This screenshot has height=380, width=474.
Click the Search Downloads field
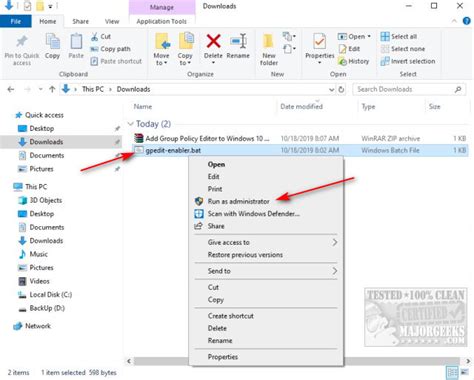409,89
